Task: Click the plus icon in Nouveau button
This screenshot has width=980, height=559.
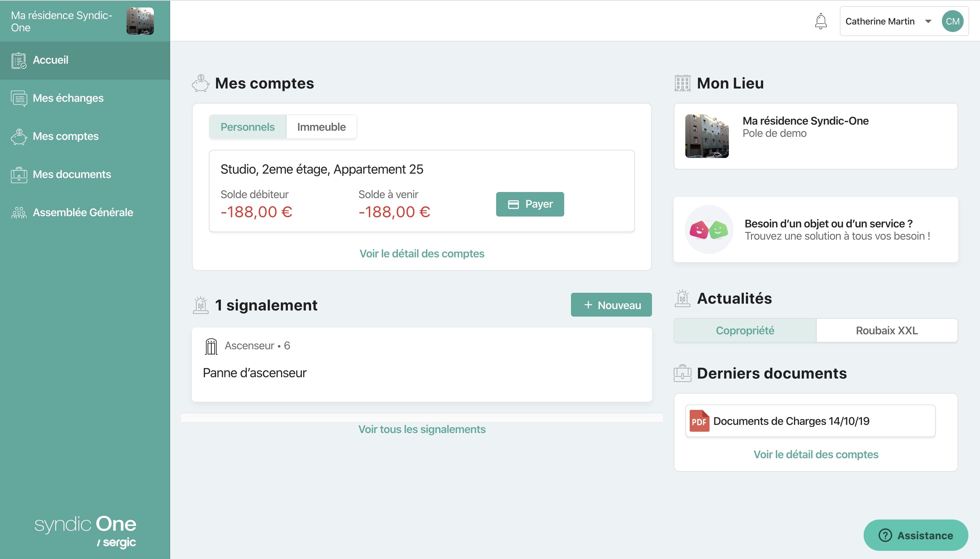Action: [588, 305]
